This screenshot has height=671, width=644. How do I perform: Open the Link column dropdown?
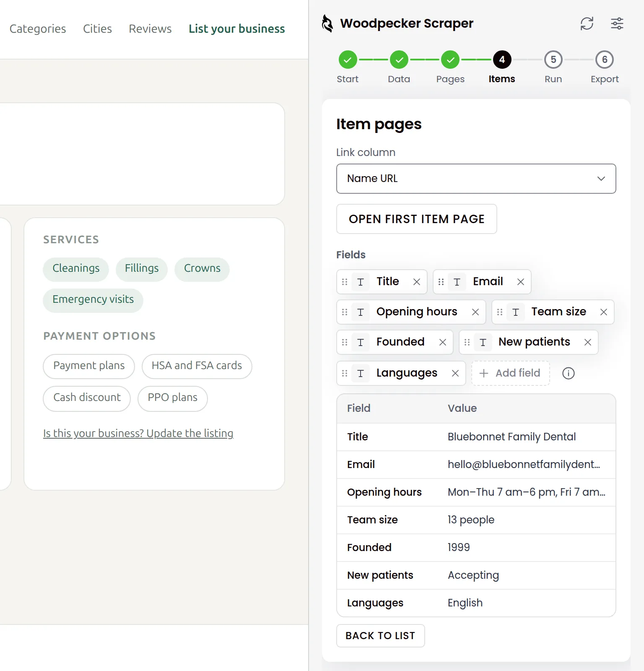[x=476, y=179]
